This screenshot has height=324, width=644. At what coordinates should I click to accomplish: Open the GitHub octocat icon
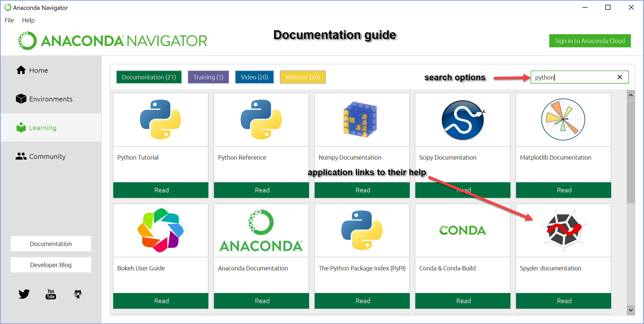(x=78, y=294)
